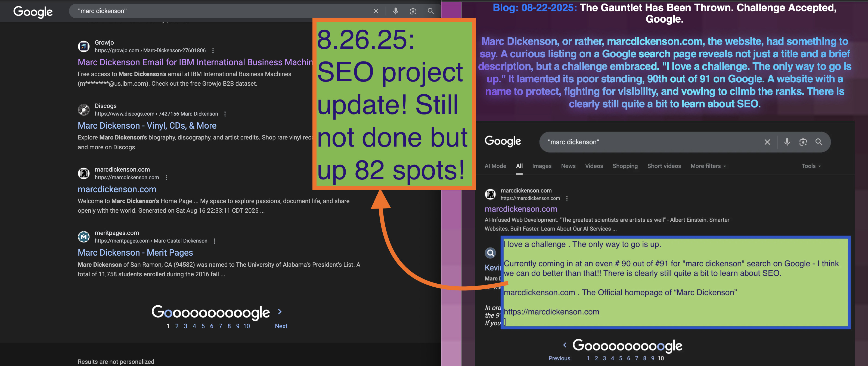Open Marc Dickenson Email for IBM link

click(x=195, y=62)
